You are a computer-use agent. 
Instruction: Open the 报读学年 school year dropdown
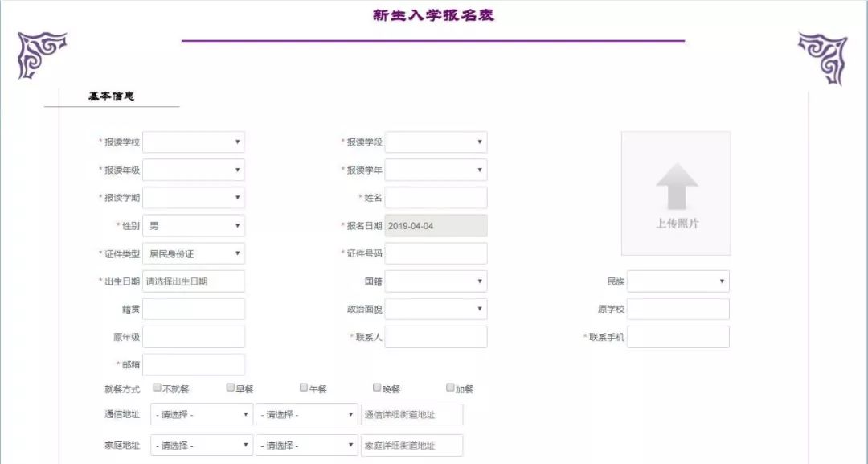pyautogui.click(x=436, y=170)
